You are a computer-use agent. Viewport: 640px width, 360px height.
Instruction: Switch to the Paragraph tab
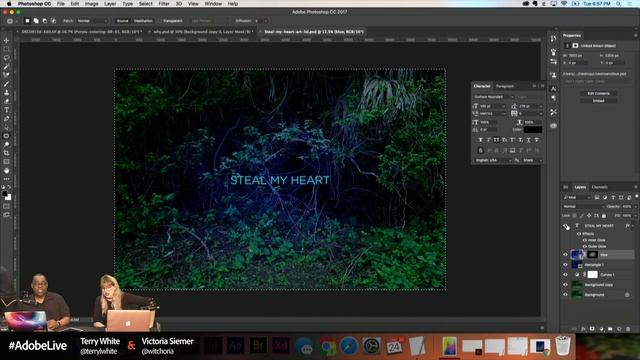505,86
